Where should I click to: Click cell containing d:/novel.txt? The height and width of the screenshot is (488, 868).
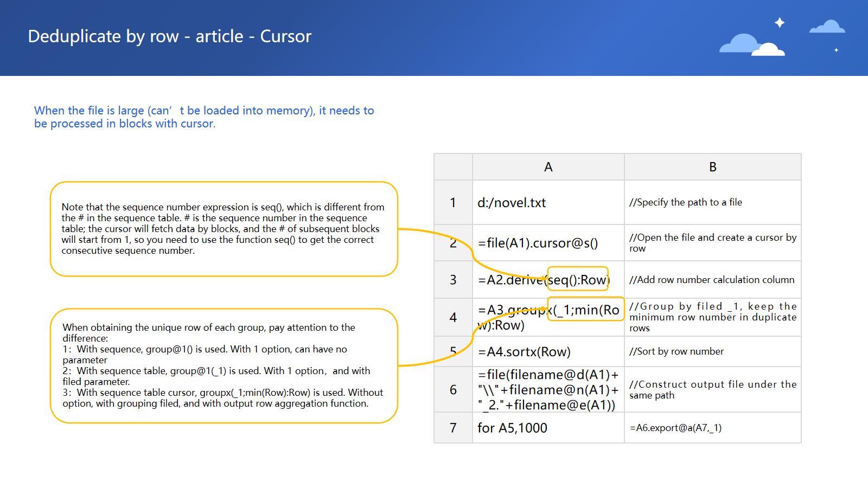tap(512, 203)
